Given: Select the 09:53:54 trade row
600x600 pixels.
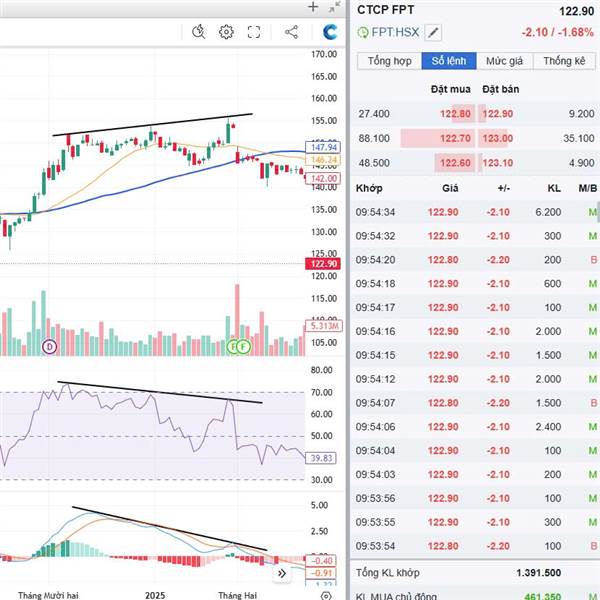Looking at the screenshot, I should pyautogui.click(x=476, y=546).
